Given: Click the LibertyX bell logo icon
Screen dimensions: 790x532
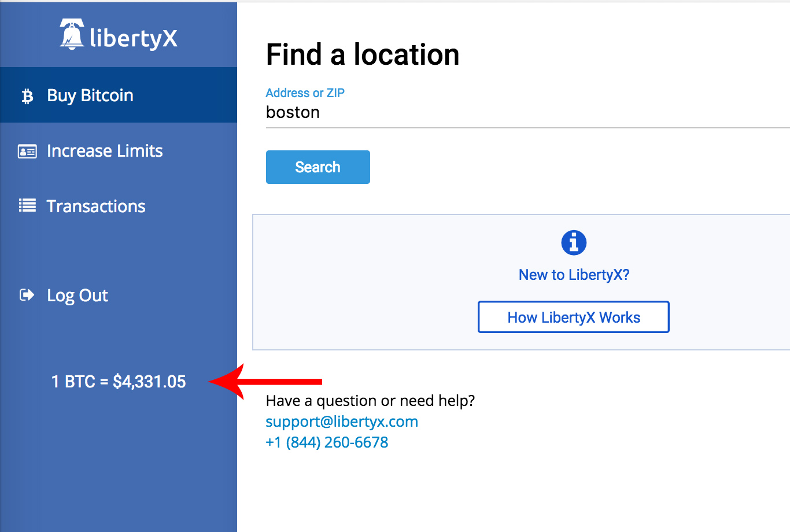Looking at the screenshot, I should click(72, 35).
